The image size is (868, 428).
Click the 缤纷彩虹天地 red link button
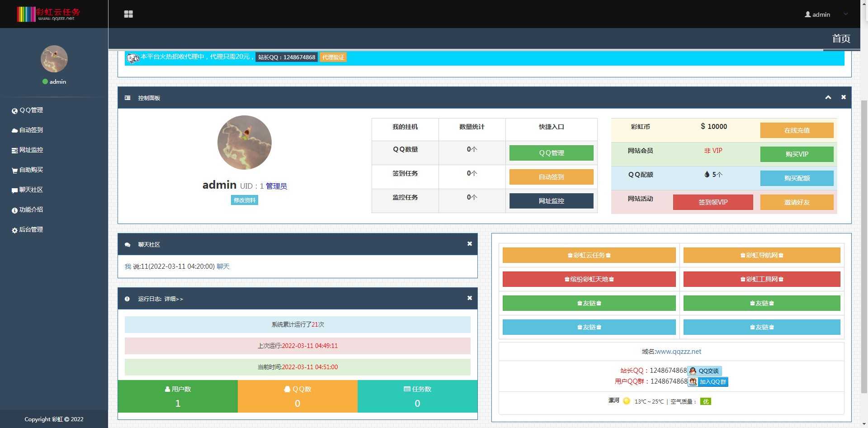click(589, 279)
